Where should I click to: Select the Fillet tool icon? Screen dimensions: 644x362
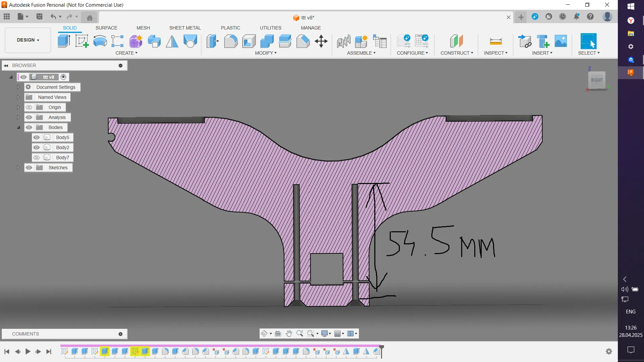tap(231, 41)
